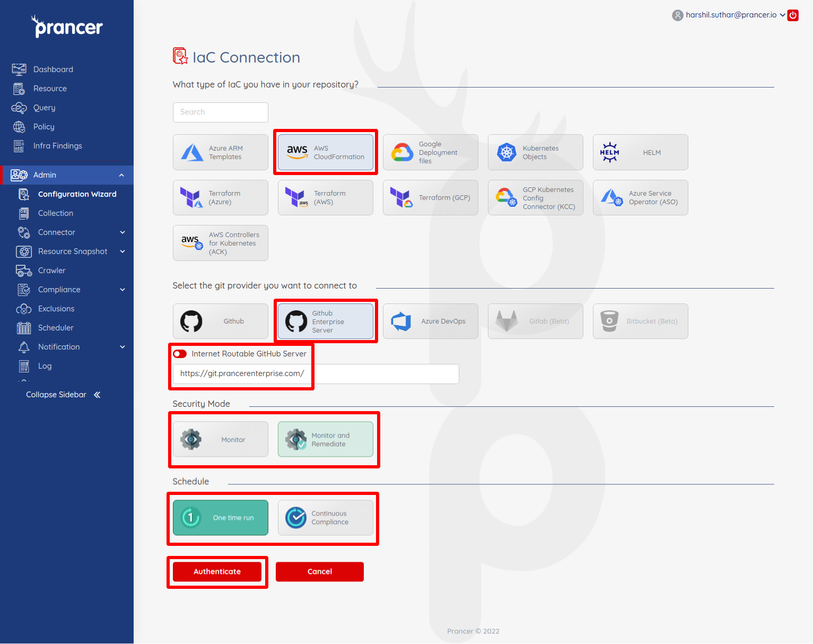Click the Compliance checklist icon
The height and width of the screenshot is (644, 813).
click(24, 290)
